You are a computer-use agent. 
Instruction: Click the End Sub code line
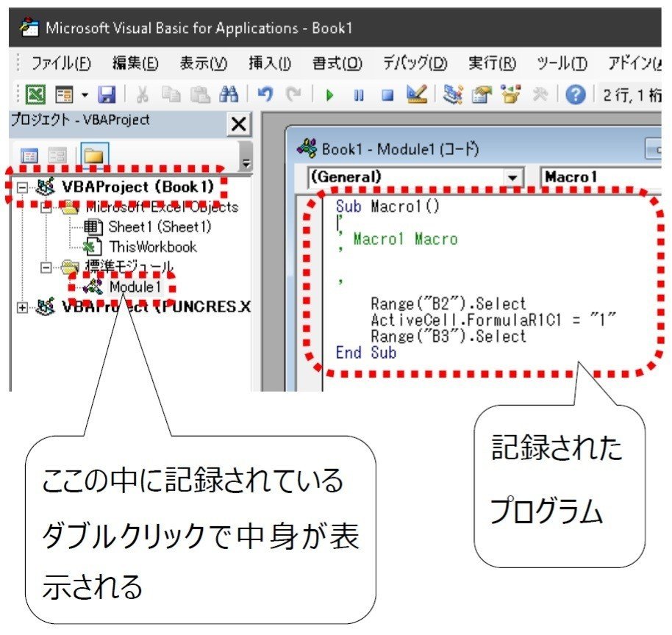(366, 353)
